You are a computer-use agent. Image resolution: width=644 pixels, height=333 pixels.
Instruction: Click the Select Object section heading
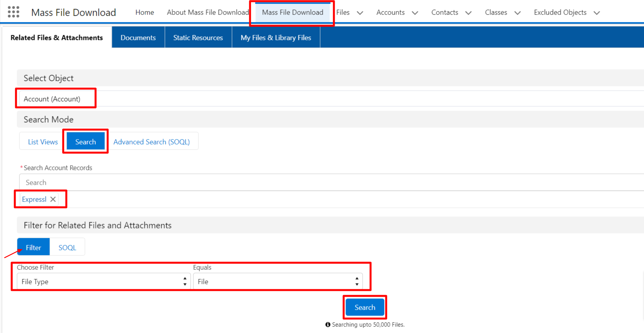tap(48, 78)
